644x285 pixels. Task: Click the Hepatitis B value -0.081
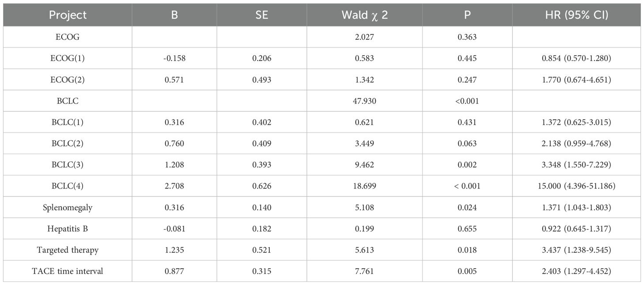pos(174,229)
